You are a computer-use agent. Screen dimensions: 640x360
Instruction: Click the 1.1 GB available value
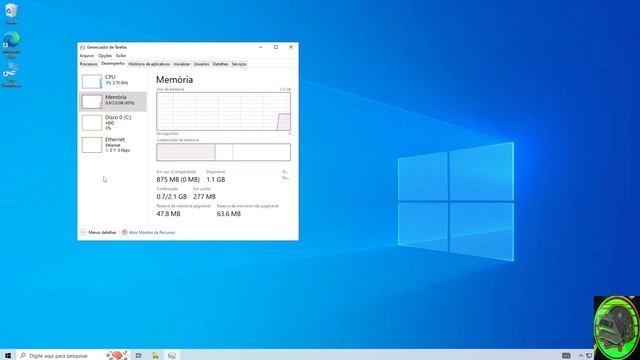(216, 180)
